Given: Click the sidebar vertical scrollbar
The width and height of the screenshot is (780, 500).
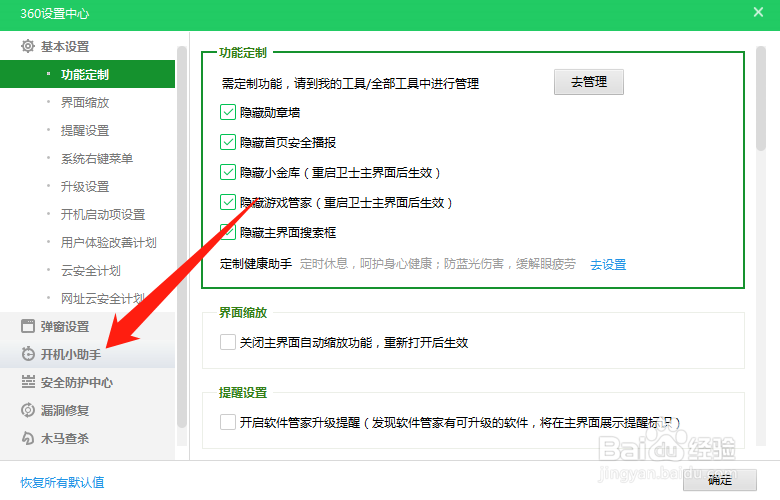Looking at the screenshot, I should (182, 237).
